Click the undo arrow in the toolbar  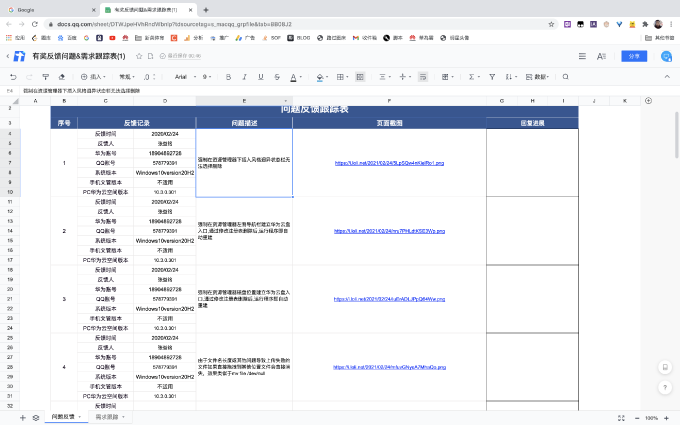pos(14,76)
